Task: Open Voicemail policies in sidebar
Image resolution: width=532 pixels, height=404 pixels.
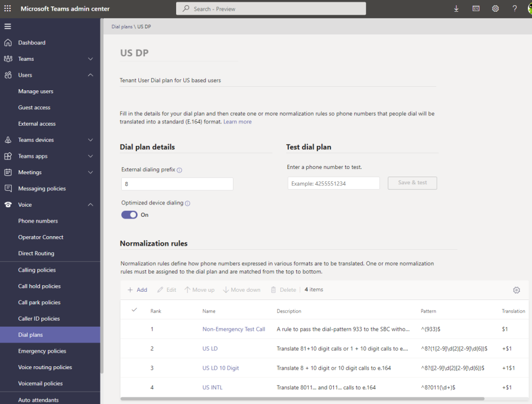Action: (x=40, y=384)
